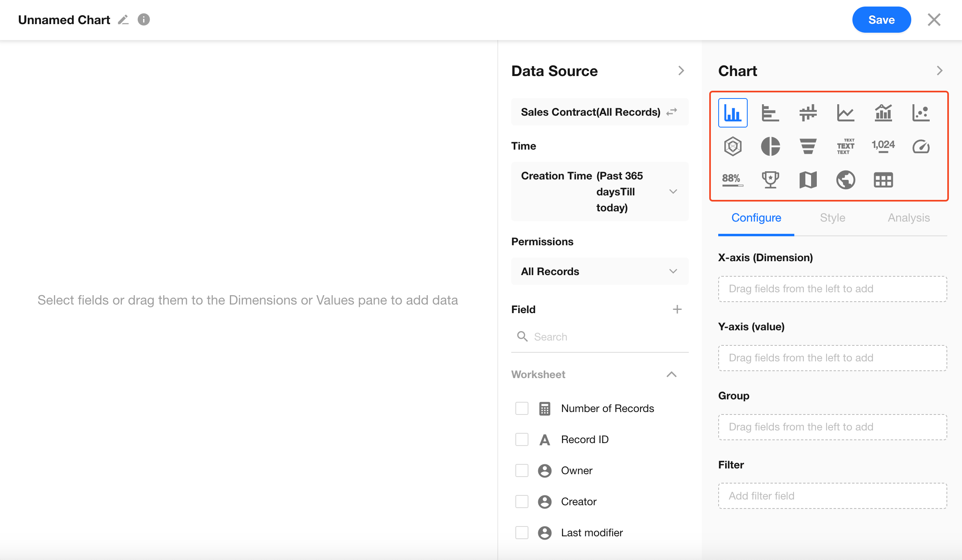Tick the Owner field checkbox

tap(522, 470)
